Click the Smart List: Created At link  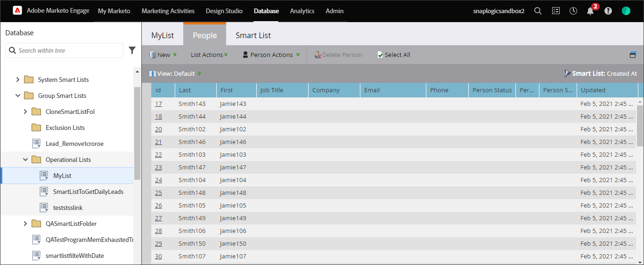click(604, 73)
